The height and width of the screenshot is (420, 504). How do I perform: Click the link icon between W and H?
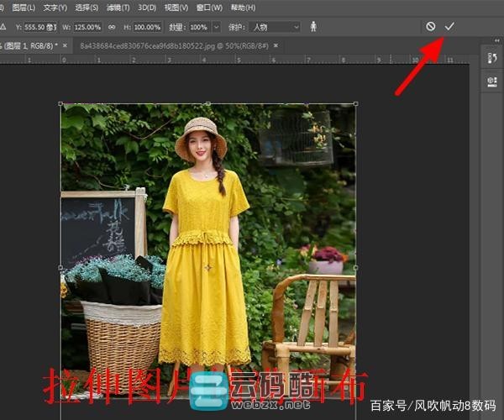112,27
